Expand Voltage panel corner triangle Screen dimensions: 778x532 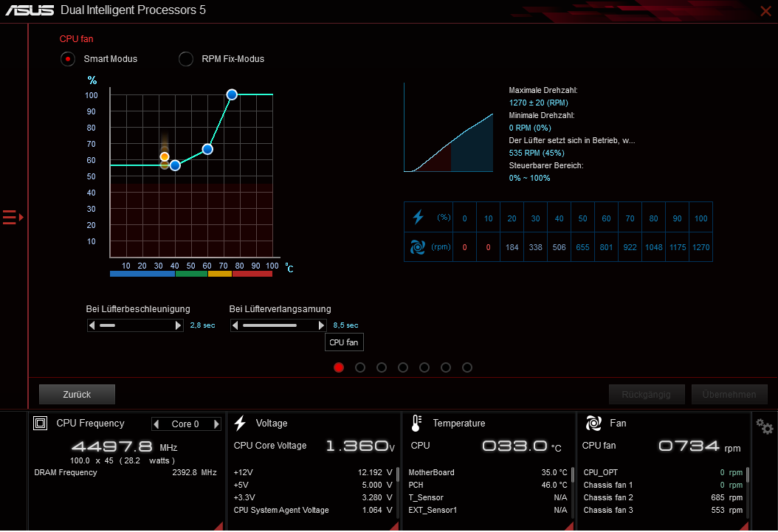pyautogui.click(x=394, y=526)
